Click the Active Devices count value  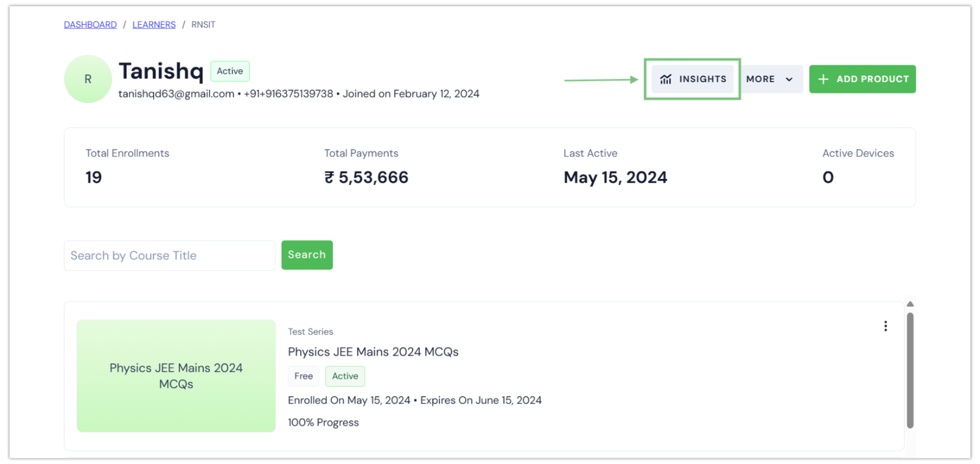coord(827,177)
